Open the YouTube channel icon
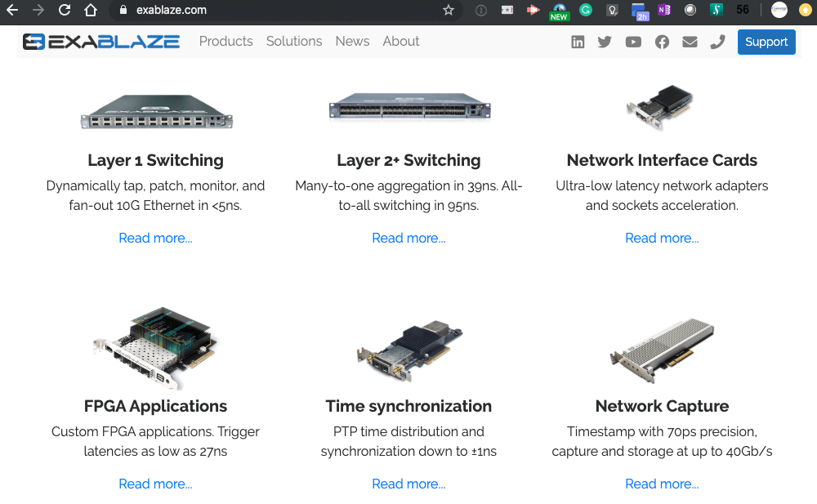 point(633,42)
